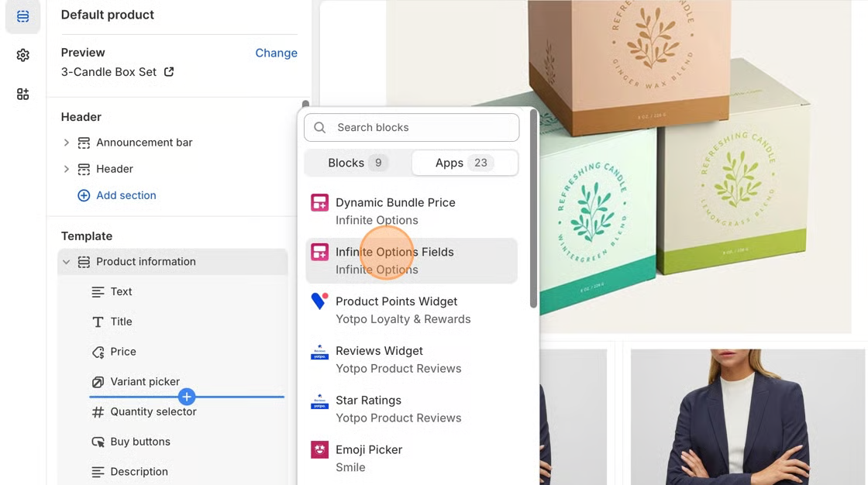The height and width of the screenshot is (485, 868).
Task: Click the Dynamic Bundle Price app icon
Action: coord(319,203)
